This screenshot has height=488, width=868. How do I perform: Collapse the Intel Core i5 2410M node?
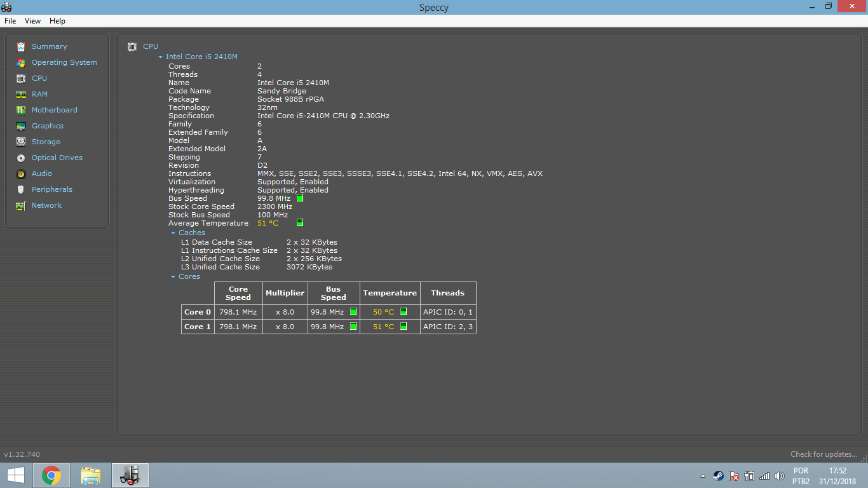click(161, 57)
